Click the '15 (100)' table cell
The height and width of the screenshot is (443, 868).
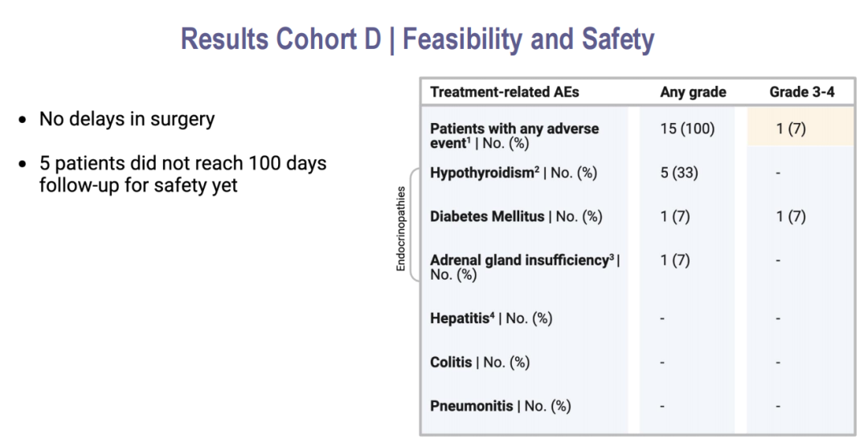click(x=687, y=129)
